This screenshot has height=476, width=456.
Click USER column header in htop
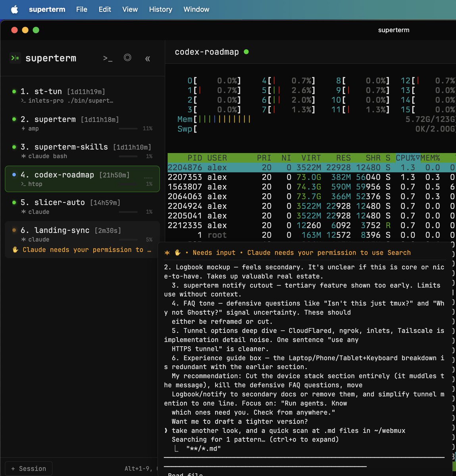[217, 158]
